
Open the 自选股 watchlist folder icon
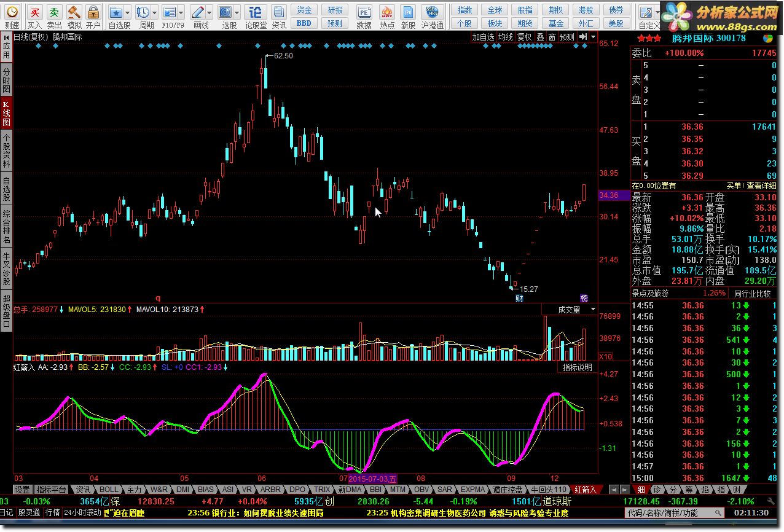click(x=116, y=12)
